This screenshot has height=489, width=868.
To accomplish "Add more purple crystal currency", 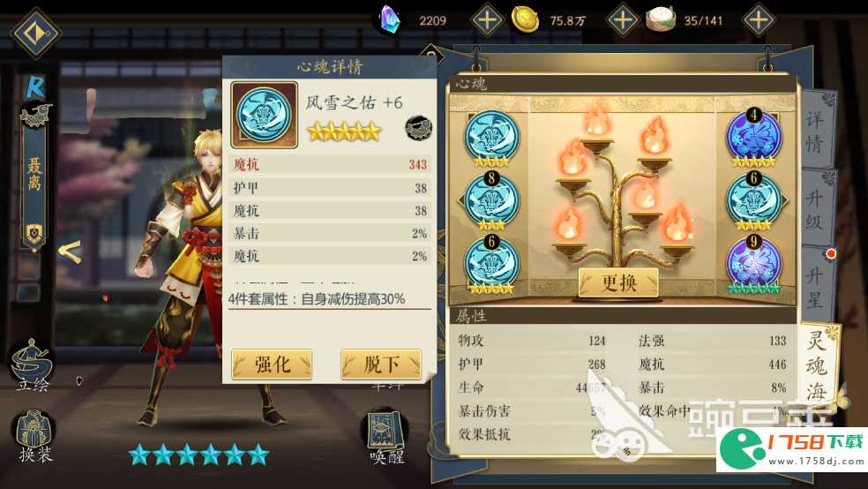I will coord(487,20).
